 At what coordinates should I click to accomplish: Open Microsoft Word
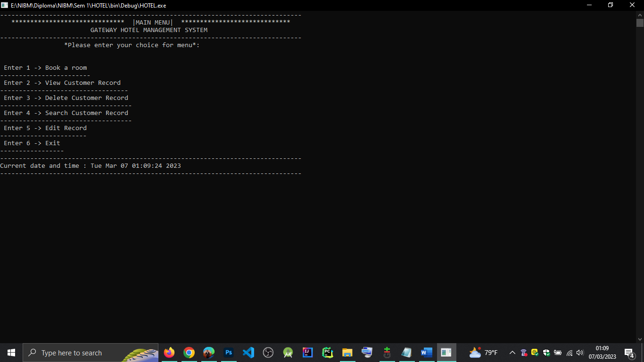pyautogui.click(x=427, y=353)
